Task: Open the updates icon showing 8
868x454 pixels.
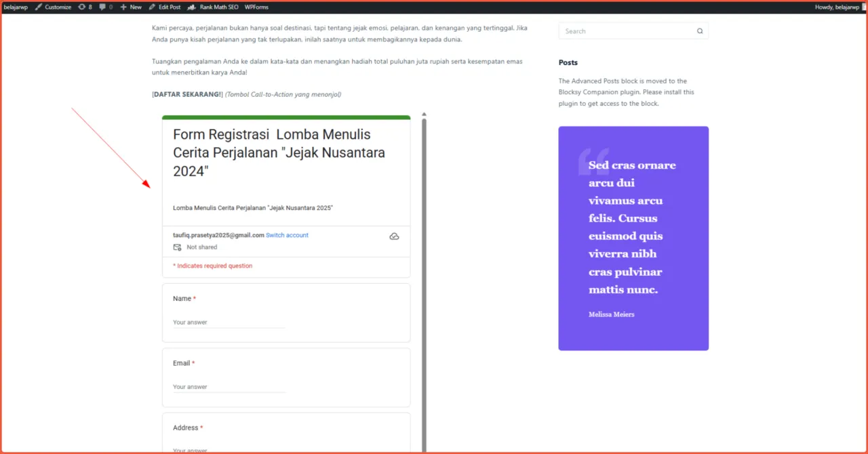Action: point(81,7)
